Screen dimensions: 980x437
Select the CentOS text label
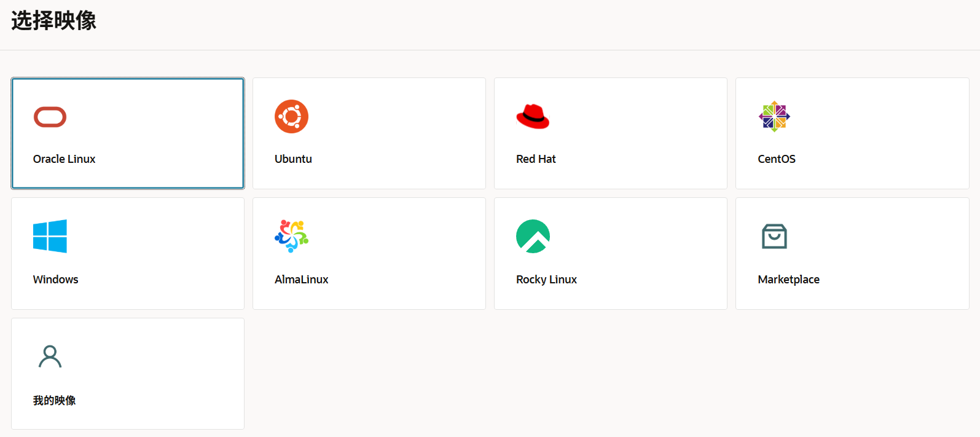[777, 159]
